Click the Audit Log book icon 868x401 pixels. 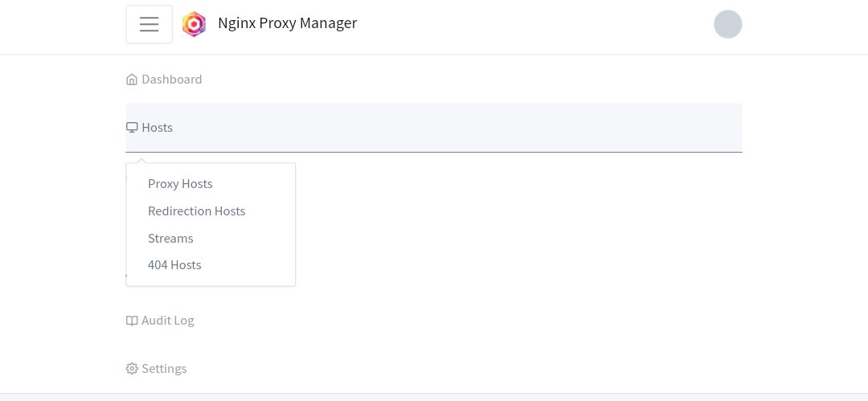pyautogui.click(x=132, y=321)
